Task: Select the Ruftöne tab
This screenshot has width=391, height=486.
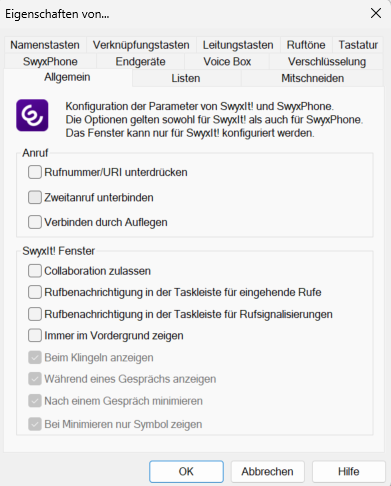Action: [x=306, y=45]
